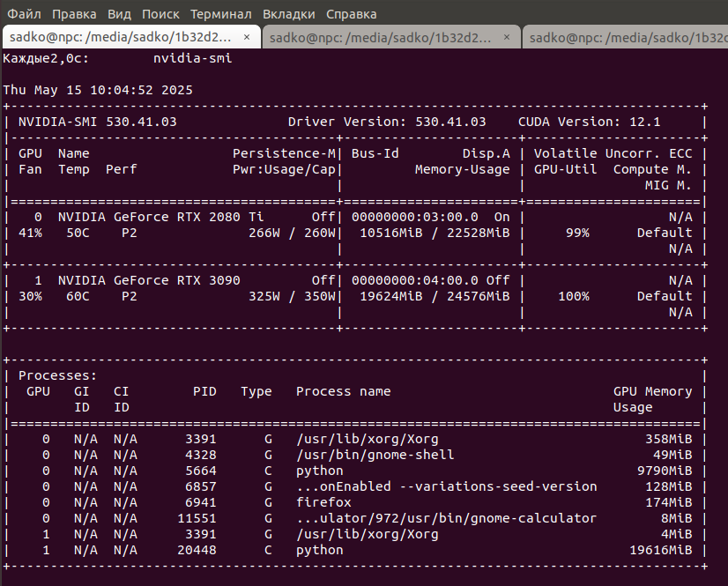
Task: Click the GeForce RTX 2080 Ti name
Action: click(173, 217)
